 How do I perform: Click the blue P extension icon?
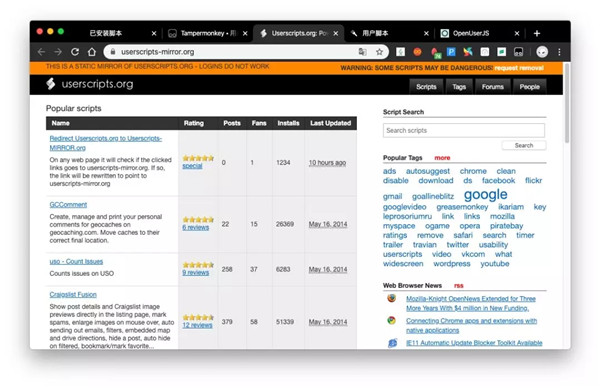tap(451, 52)
